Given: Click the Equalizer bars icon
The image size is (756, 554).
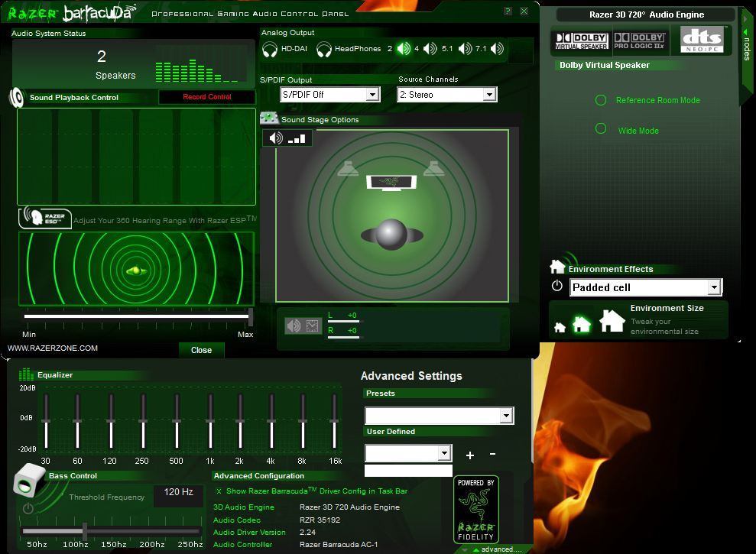Looking at the screenshot, I should 26,374.
